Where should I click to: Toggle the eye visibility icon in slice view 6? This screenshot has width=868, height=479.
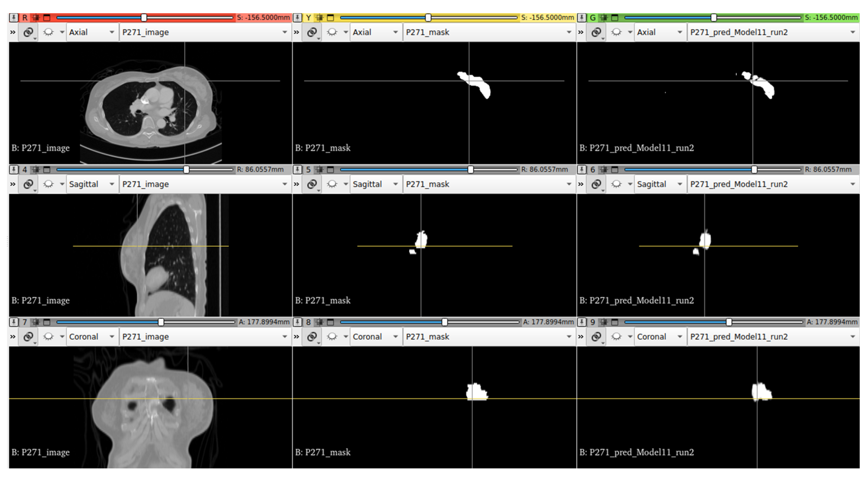click(x=617, y=184)
